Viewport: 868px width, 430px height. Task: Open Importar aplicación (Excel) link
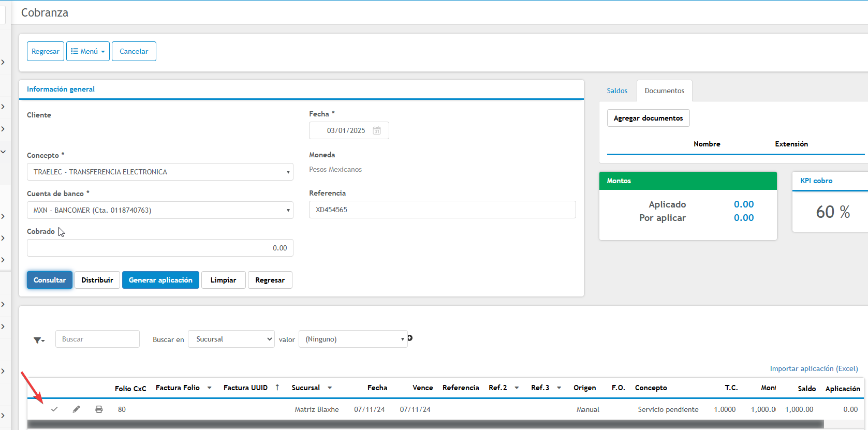pyautogui.click(x=814, y=368)
